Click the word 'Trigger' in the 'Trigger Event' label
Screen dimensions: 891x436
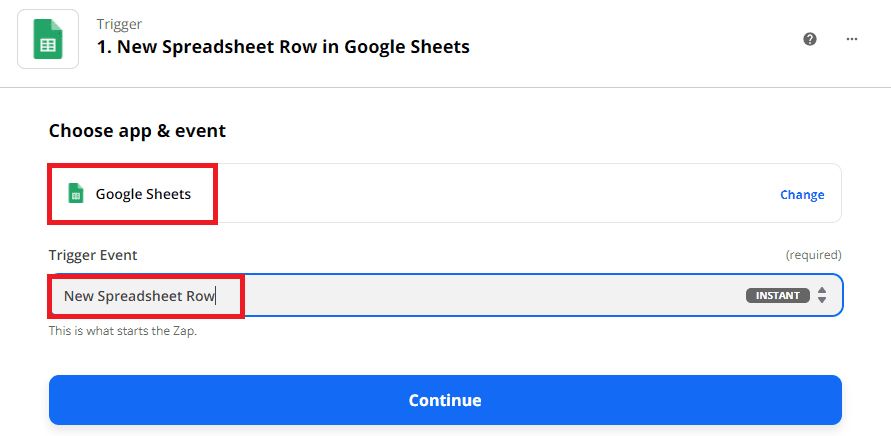click(71, 255)
